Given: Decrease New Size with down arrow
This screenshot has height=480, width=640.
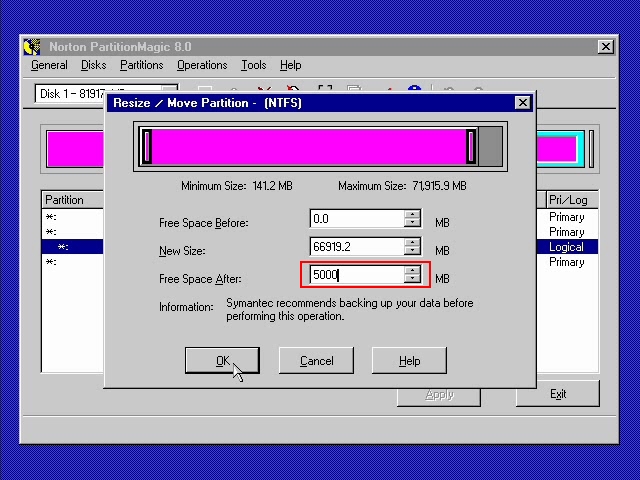Looking at the screenshot, I should (412, 251).
